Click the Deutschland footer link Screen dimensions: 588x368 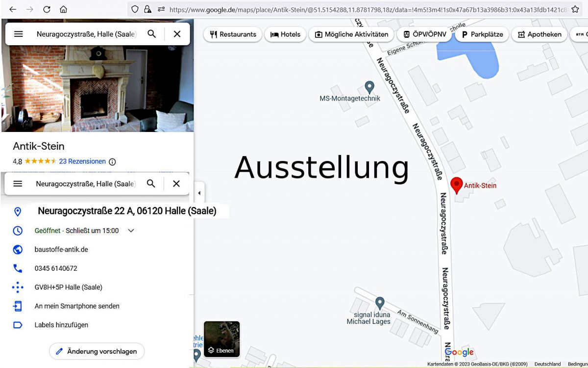click(547, 364)
